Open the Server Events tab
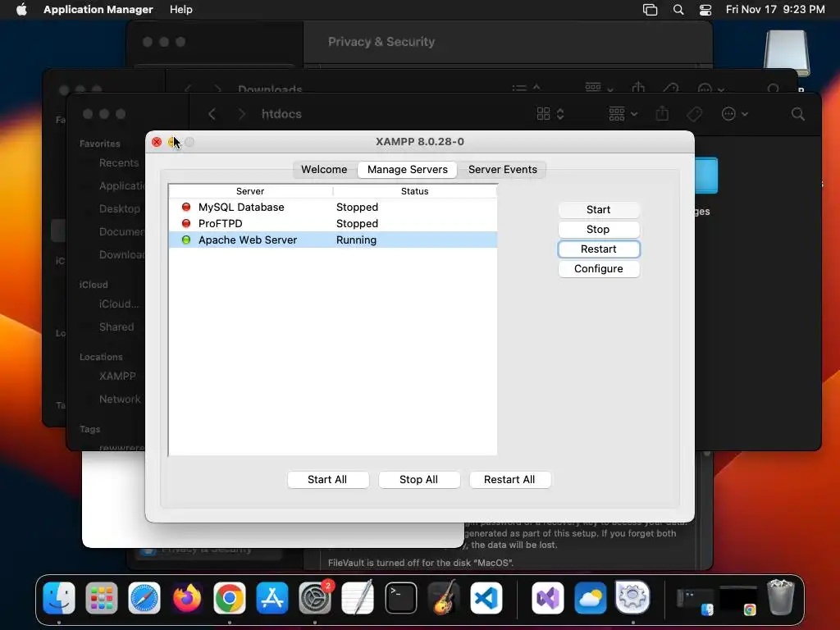This screenshot has height=630, width=840. 502,169
